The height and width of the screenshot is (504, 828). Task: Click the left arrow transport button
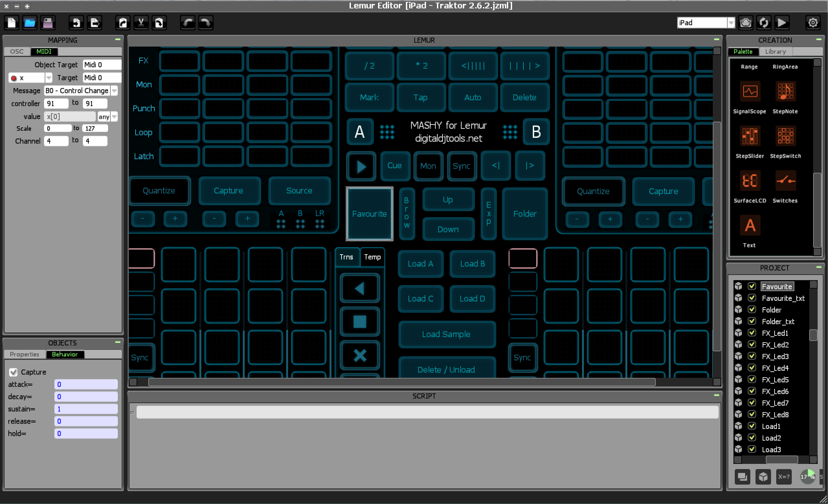pos(360,288)
